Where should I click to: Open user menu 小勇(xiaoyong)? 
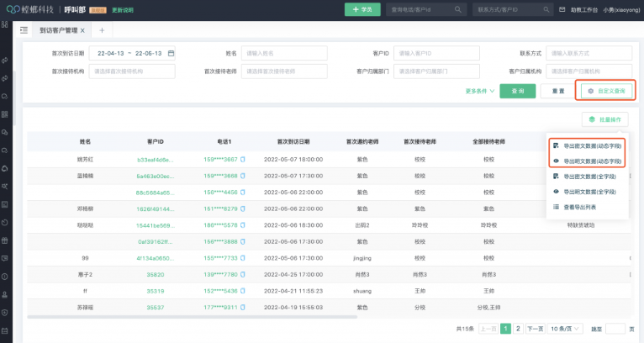621,9
